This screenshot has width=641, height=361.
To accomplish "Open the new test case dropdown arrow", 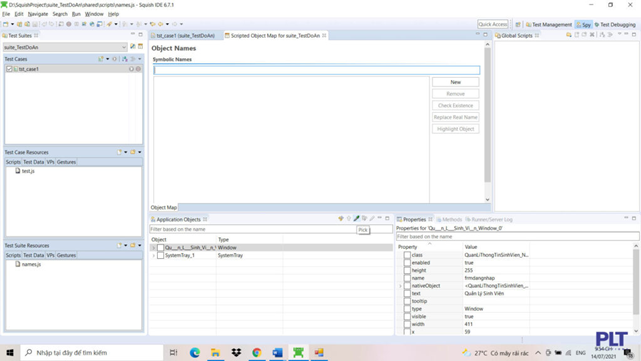I will (108, 59).
